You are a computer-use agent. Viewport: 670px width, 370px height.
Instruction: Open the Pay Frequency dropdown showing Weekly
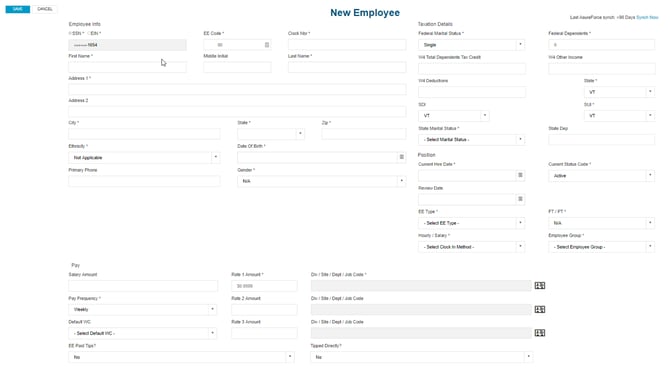coord(142,309)
